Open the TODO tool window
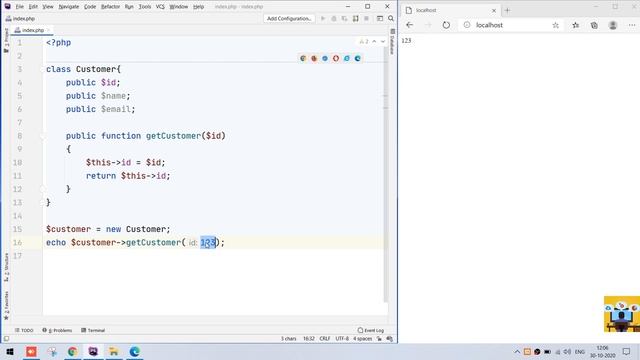The width and height of the screenshot is (640, 360). click(x=24, y=330)
